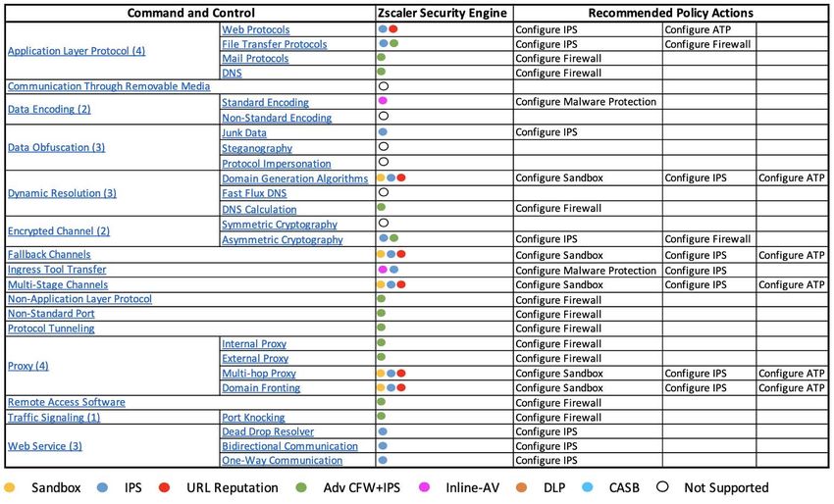Click the Bidirectional Communication link

(x=289, y=446)
